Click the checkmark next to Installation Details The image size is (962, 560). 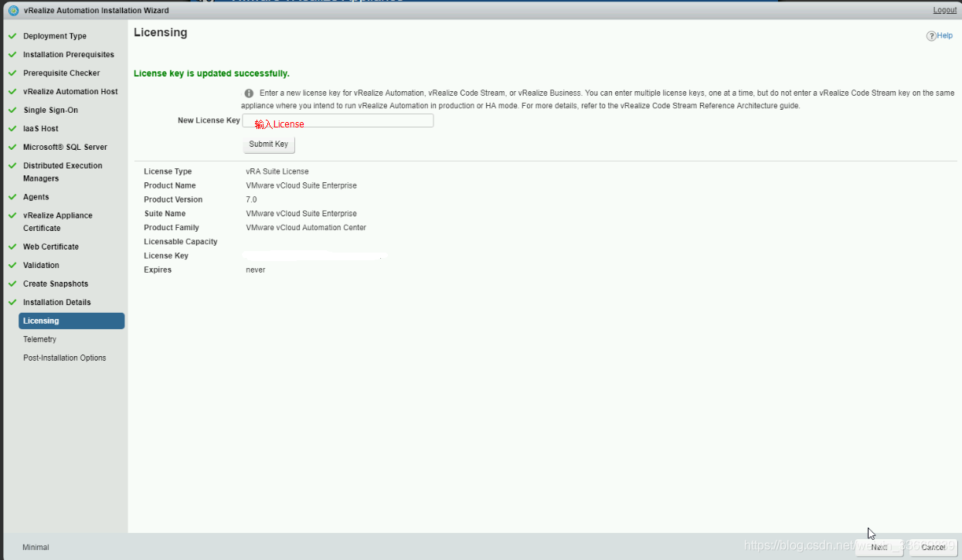(12, 303)
